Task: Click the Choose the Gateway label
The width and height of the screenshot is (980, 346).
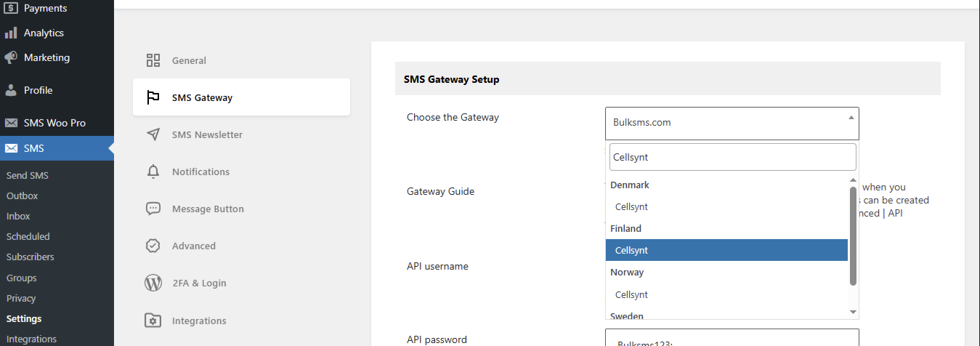Action: (x=453, y=117)
